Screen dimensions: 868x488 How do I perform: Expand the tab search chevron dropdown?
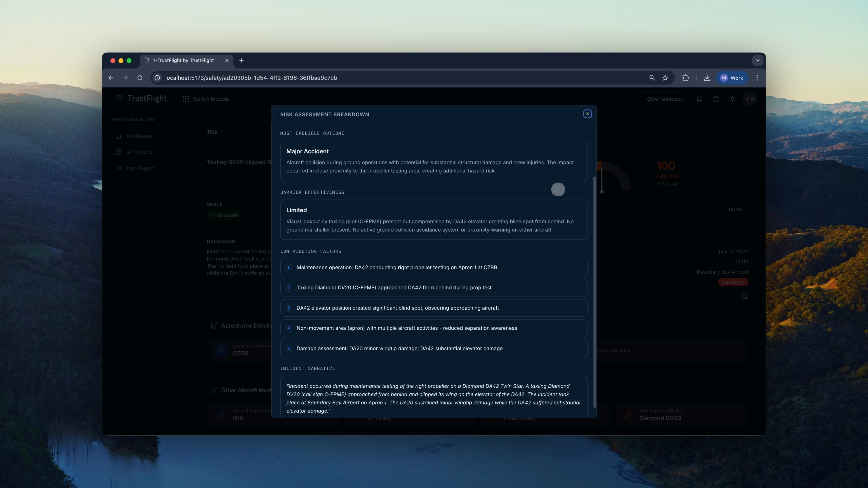click(758, 60)
